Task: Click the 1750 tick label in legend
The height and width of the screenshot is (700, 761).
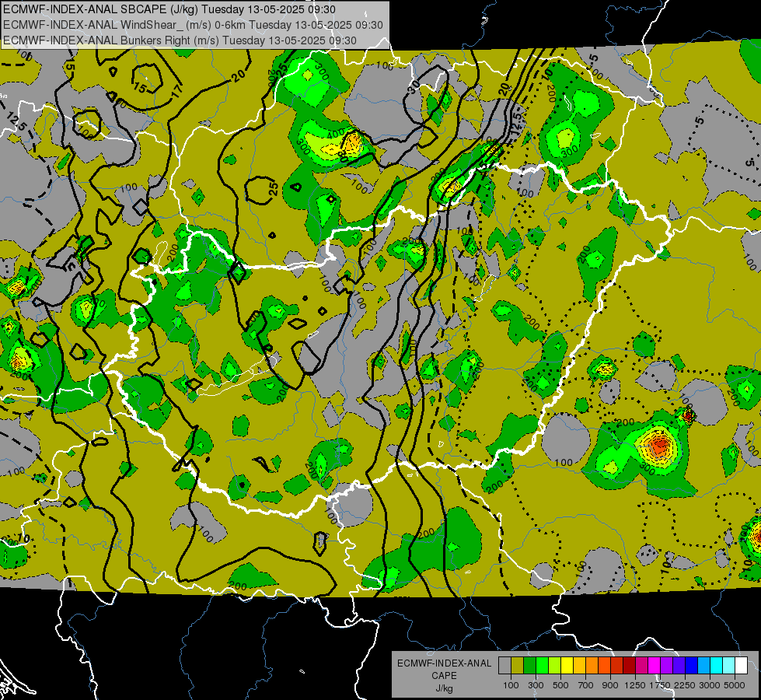Action: 660,685
